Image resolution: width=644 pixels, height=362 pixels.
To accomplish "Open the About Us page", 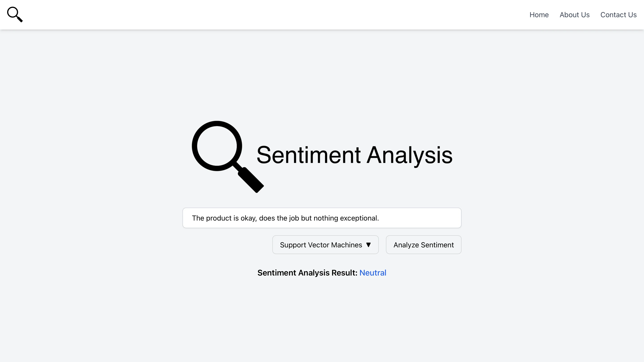I will (x=574, y=15).
